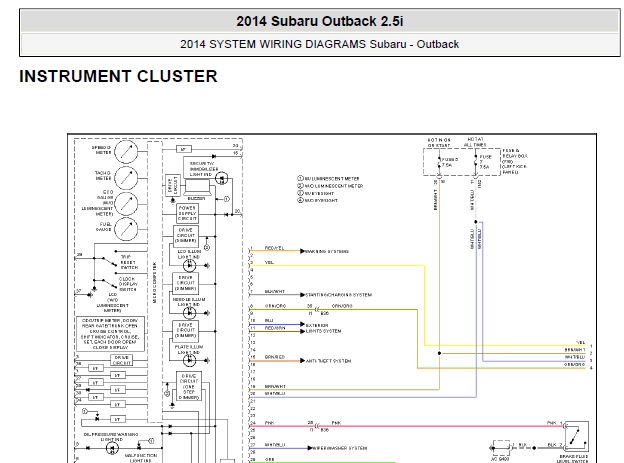Viewport: 624px width, 463px height.
Task: Click the trip reset switch symbol
Action: point(109,262)
